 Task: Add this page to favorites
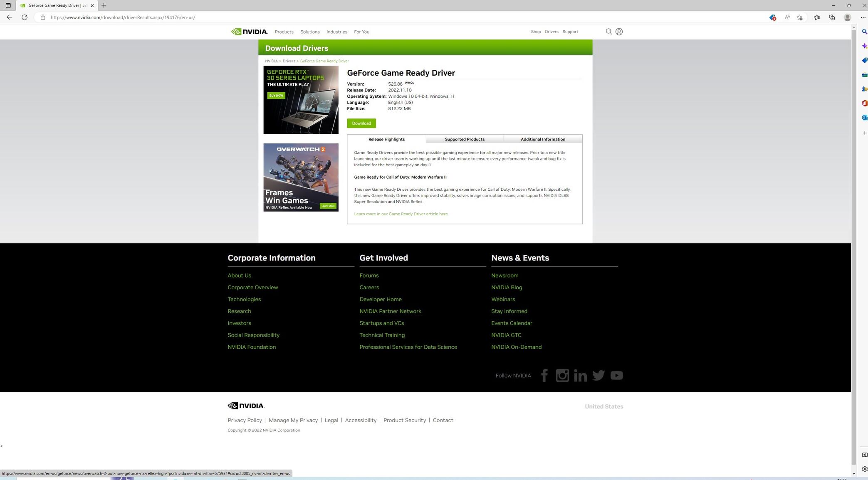tap(799, 17)
